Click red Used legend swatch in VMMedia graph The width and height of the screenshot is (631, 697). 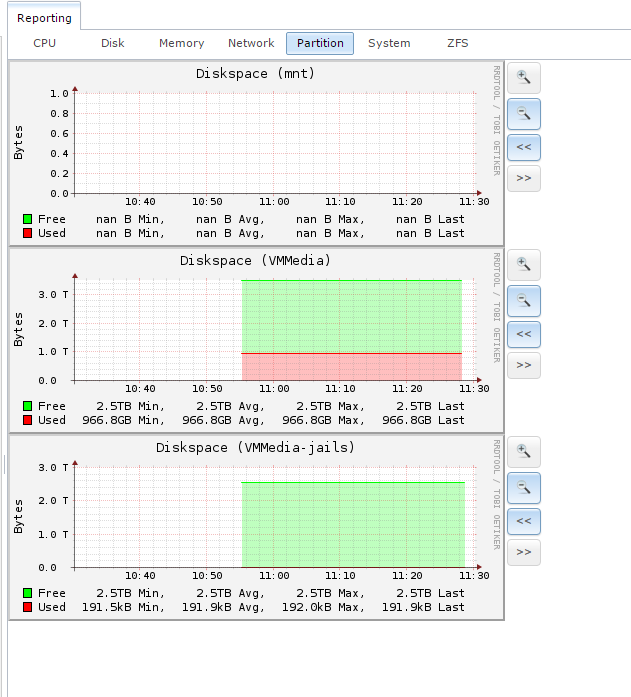[28, 420]
